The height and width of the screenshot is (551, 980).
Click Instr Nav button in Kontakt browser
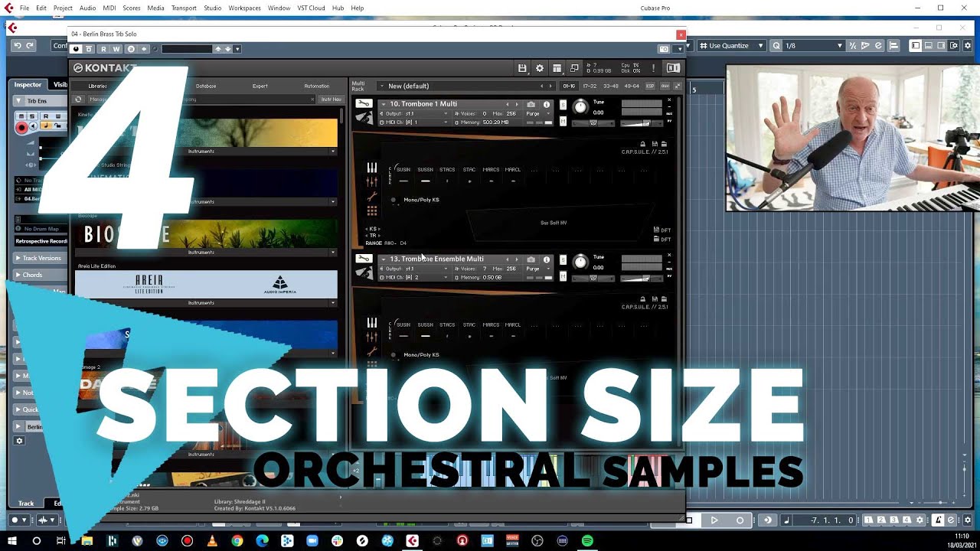[331, 99]
